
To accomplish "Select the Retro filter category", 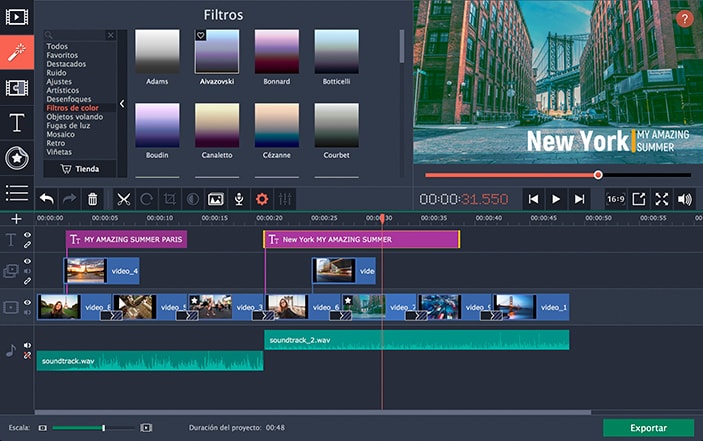I will [x=56, y=143].
